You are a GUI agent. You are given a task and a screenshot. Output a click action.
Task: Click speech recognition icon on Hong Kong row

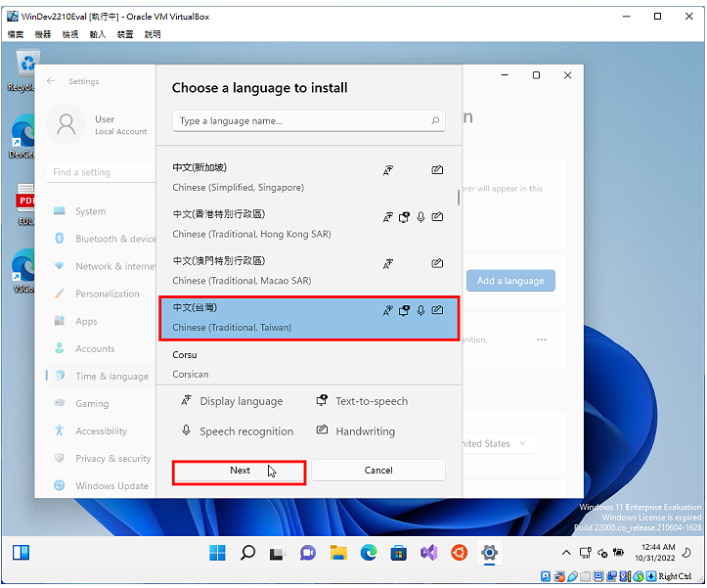pos(420,217)
